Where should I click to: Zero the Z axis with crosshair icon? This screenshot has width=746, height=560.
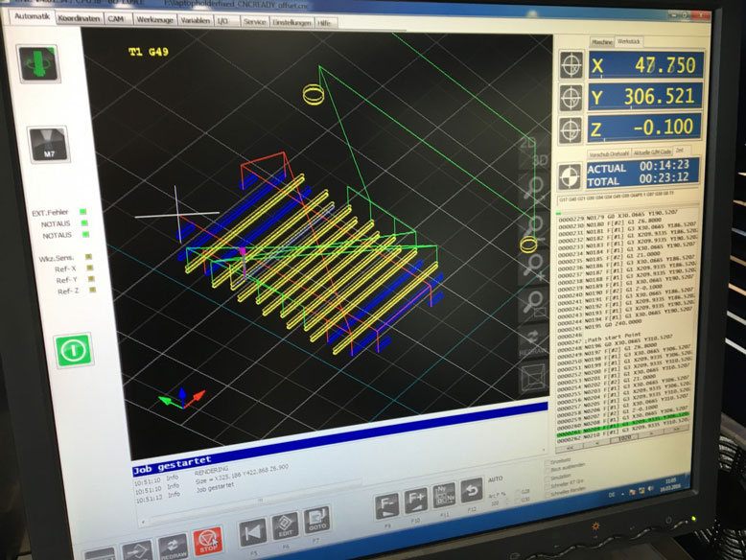coord(571,129)
